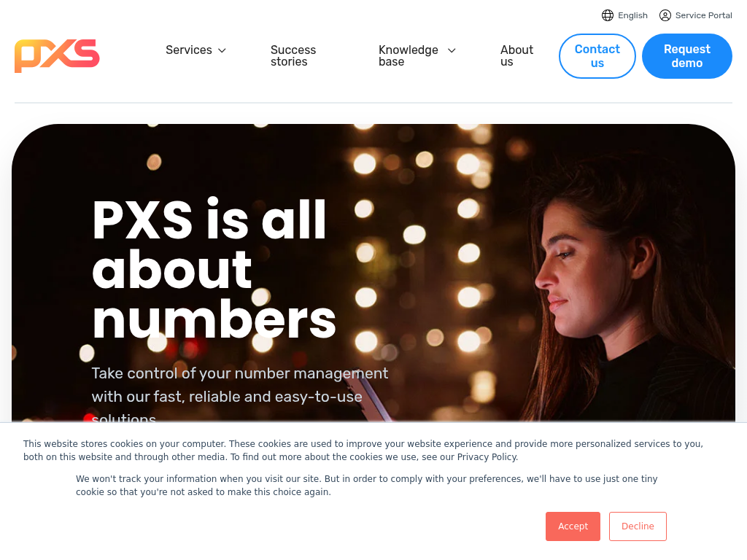The height and width of the screenshot is (560, 747).
Task: Click the hero headline "PXS is all about numbers"
Action: (x=214, y=269)
